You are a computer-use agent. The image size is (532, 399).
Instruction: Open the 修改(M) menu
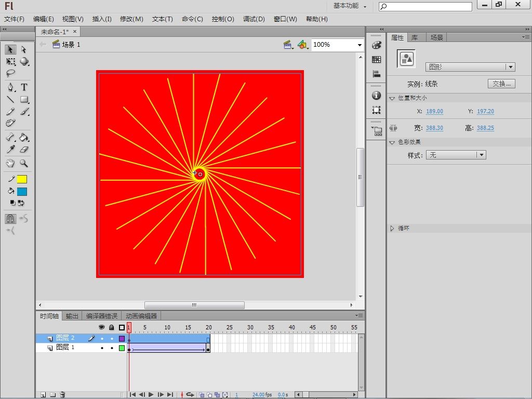point(131,19)
